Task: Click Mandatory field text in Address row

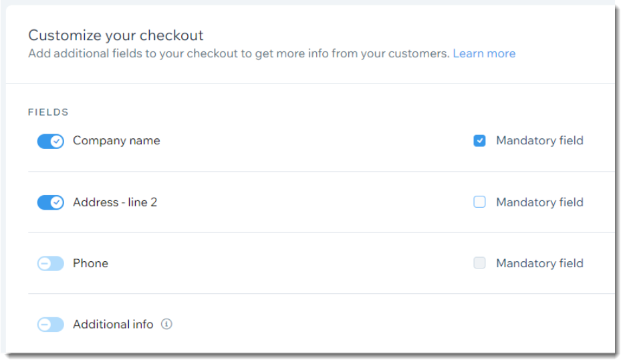Action: (x=539, y=202)
